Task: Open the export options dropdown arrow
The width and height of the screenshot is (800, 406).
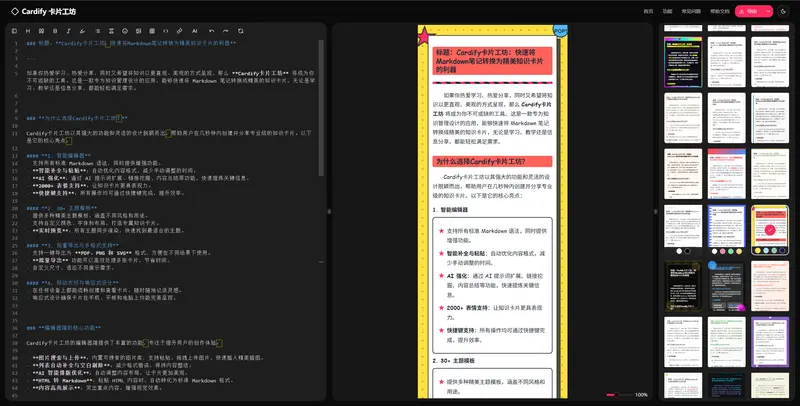Action: tap(768, 11)
